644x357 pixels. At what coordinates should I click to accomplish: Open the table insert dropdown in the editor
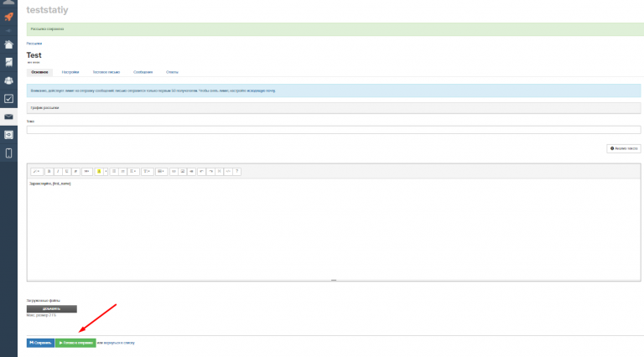click(x=161, y=171)
